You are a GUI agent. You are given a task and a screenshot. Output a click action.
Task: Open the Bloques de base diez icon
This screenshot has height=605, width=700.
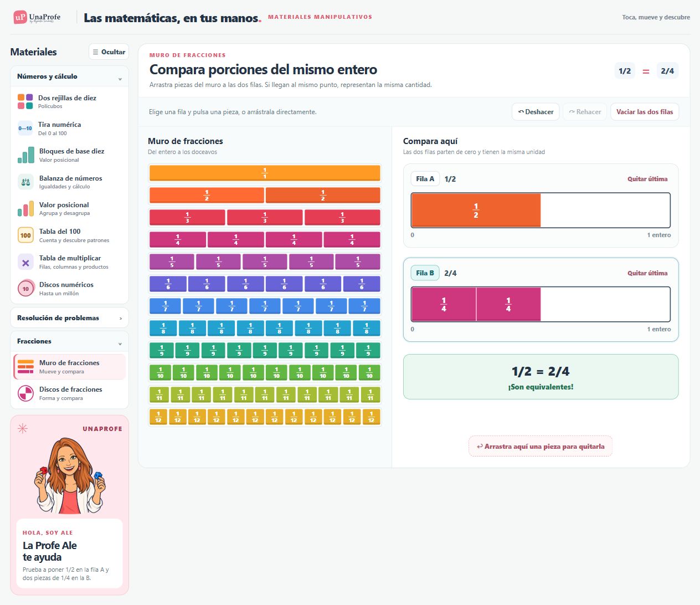click(25, 155)
